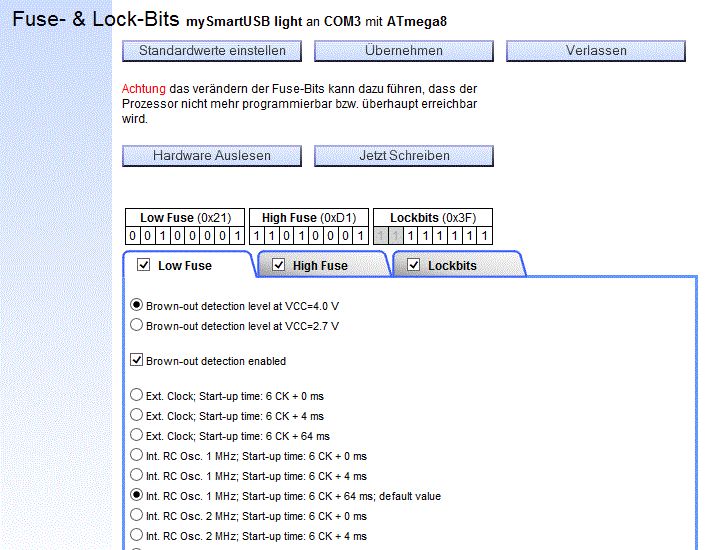This screenshot has width=712, height=550.
Task: Open the High Fuse tab
Action: click(x=320, y=265)
